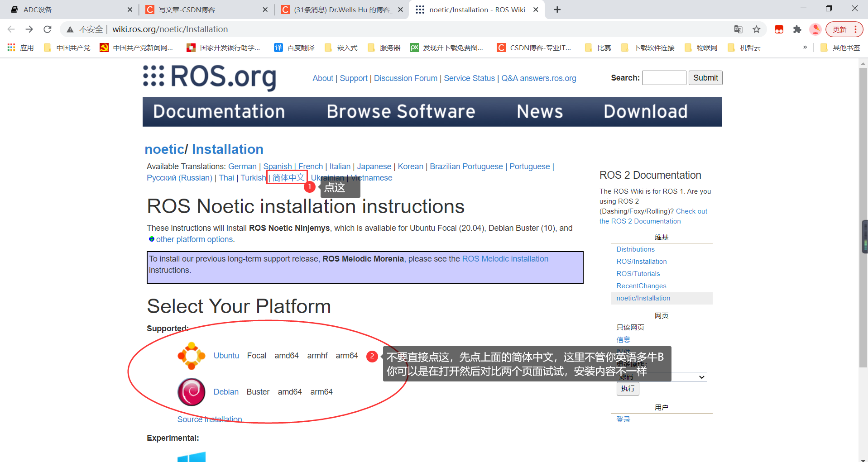Click the browser profile avatar icon

815,29
